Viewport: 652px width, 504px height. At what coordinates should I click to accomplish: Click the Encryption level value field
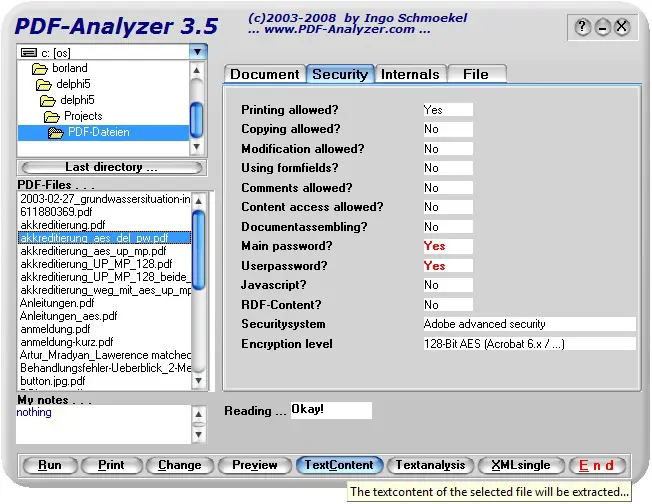tap(529, 344)
